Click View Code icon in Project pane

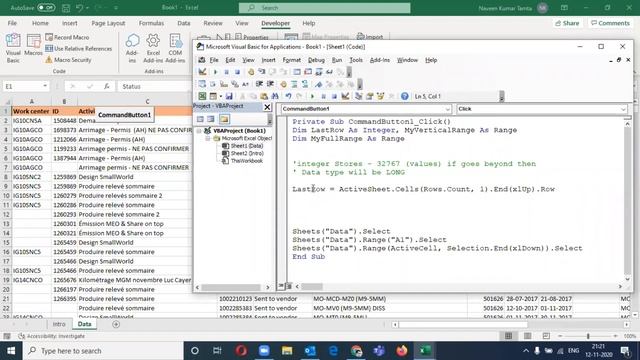(x=200, y=119)
